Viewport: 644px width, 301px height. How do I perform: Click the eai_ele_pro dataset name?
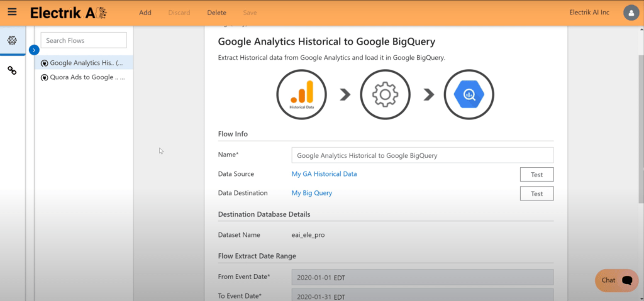point(308,235)
